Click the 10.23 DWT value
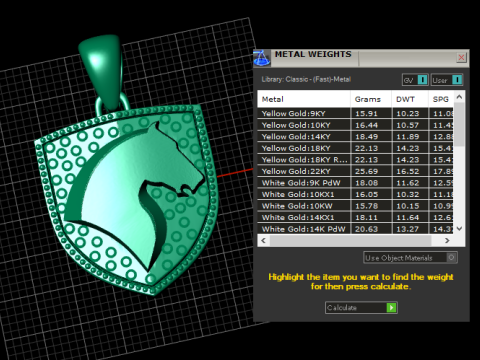This screenshot has height=360, width=480. tap(408, 113)
